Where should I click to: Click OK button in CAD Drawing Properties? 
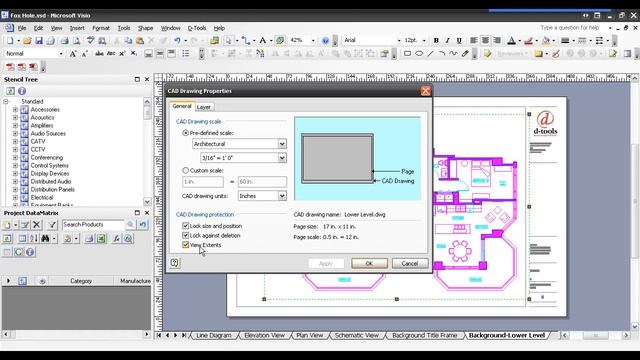(x=369, y=263)
